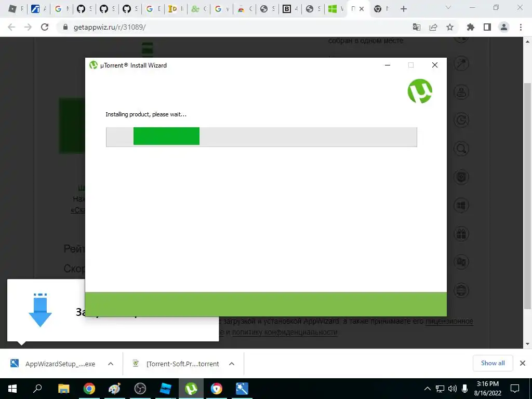Click the robot-face sidebar icon on webpage
The image size is (532, 399).
pos(461,92)
